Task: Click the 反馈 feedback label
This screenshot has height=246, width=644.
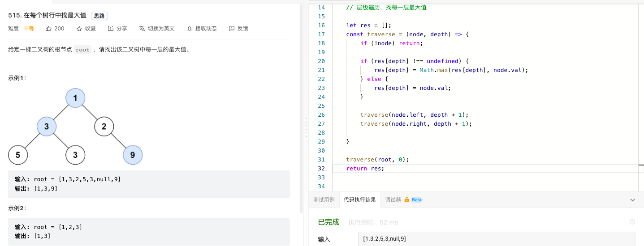Action: point(243,29)
